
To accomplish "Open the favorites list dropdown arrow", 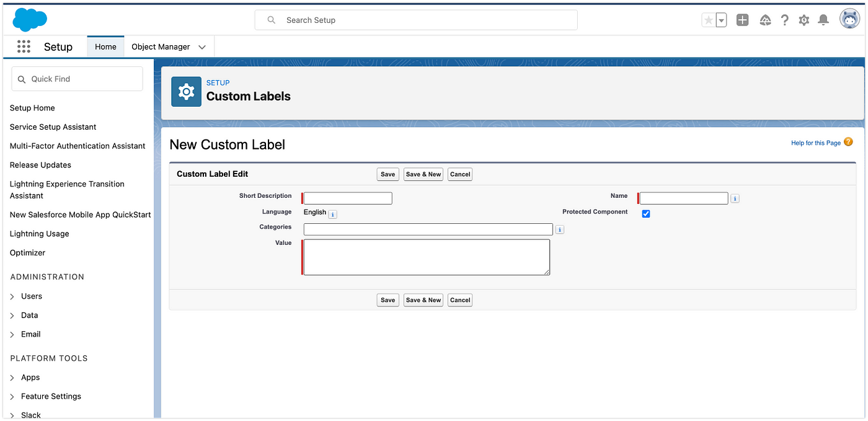I will click(x=721, y=20).
